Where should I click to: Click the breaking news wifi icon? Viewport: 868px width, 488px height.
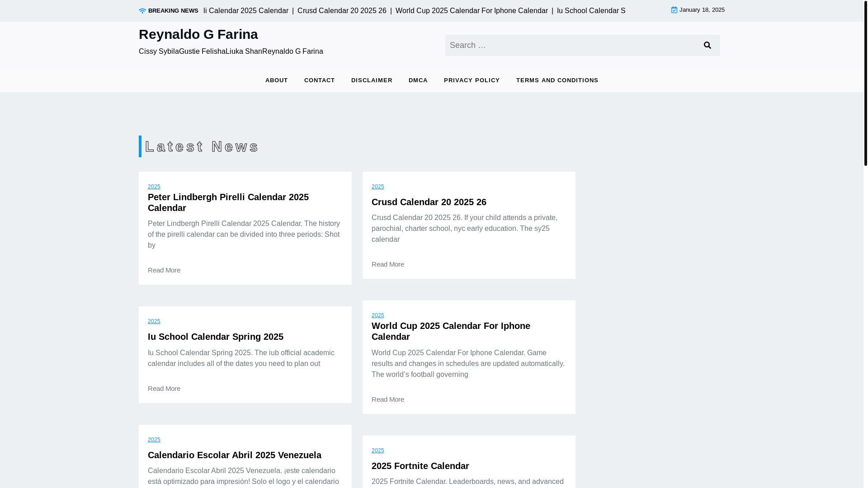142,11
